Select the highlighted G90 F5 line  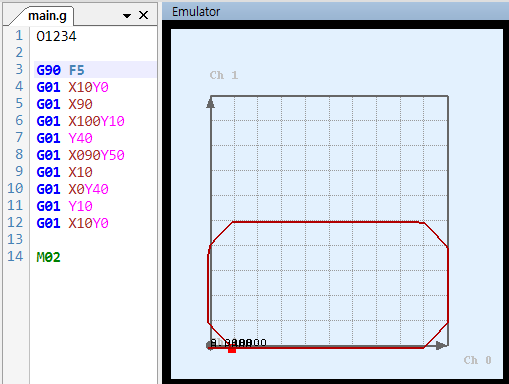click(95, 70)
